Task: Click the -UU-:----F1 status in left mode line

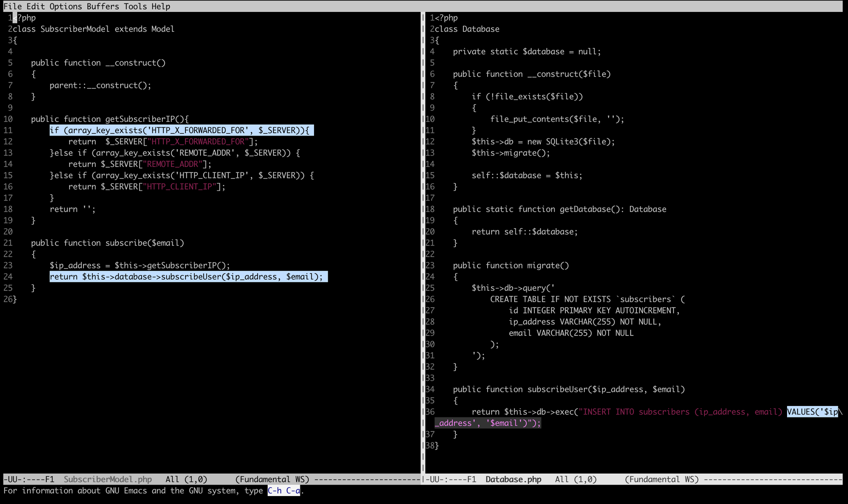Action: point(29,479)
